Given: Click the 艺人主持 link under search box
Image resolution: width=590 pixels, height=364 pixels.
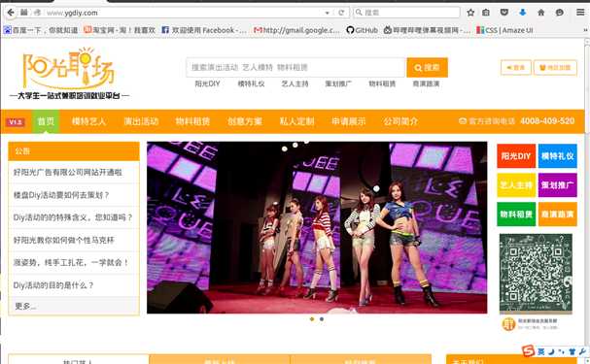Looking at the screenshot, I should [295, 83].
